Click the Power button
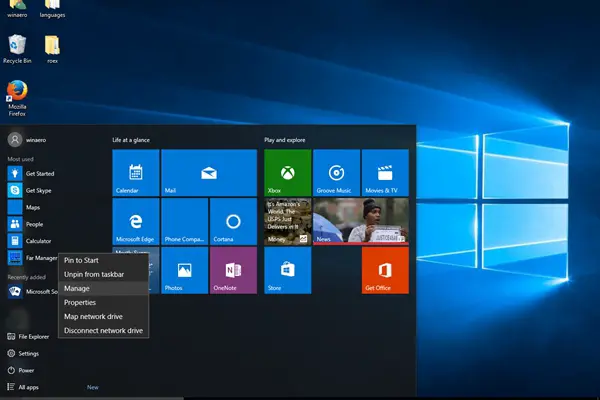 21,371
